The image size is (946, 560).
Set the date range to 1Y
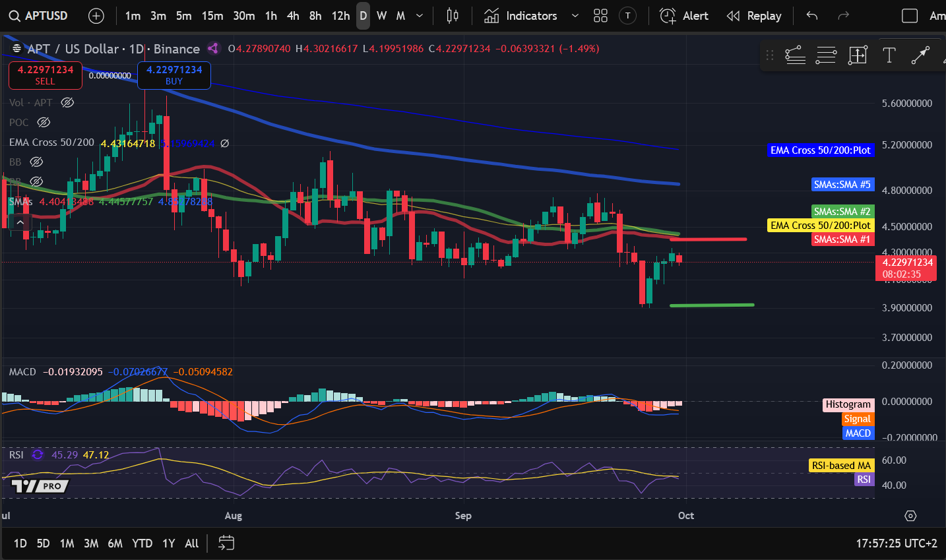click(x=169, y=544)
